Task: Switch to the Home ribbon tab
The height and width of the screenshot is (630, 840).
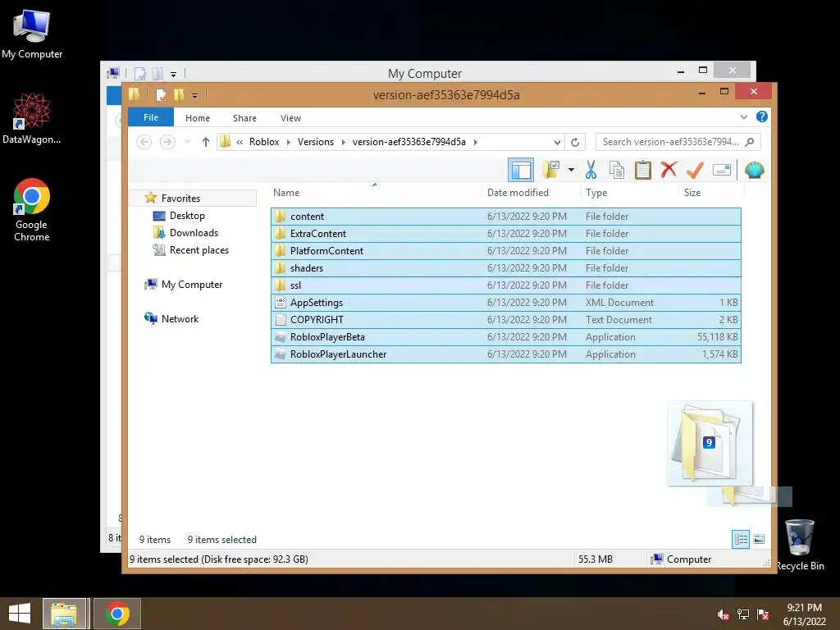Action: (198, 118)
